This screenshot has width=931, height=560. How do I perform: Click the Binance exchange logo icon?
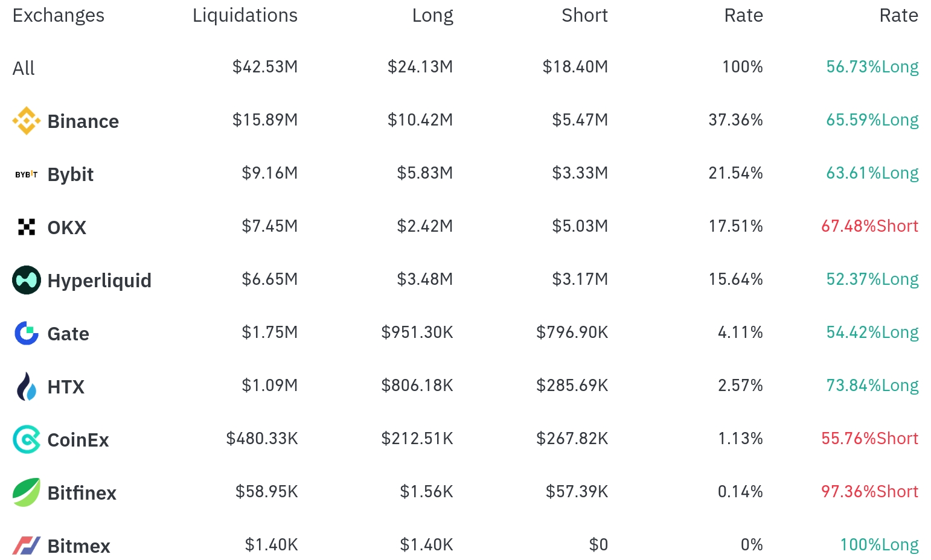[26, 121]
